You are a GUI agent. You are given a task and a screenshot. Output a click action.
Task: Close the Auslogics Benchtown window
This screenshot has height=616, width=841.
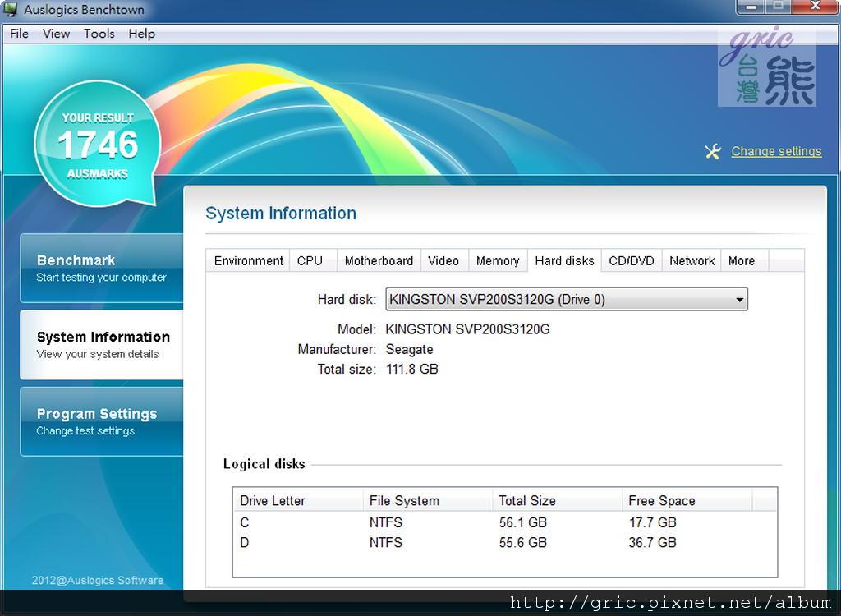[x=816, y=7]
